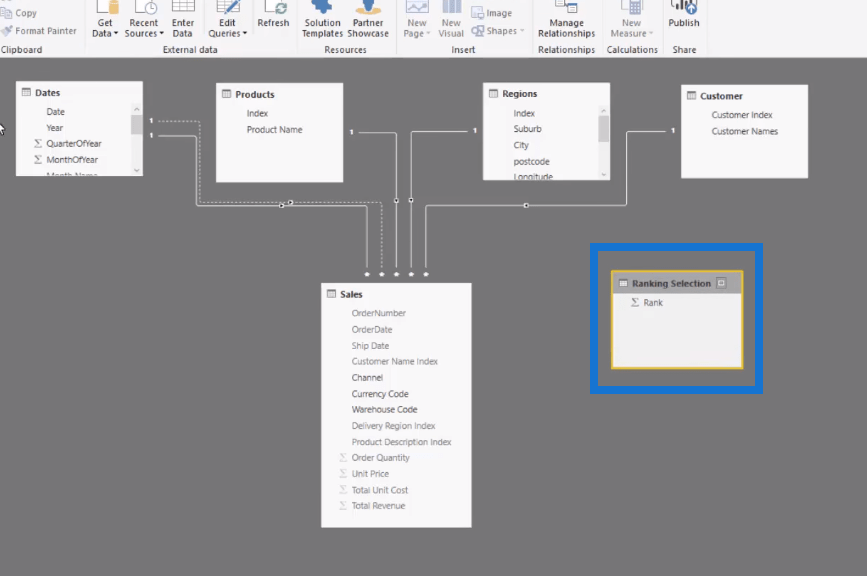867x576 pixels.
Task: Select Index field in Products table
Action: [257, 113]
